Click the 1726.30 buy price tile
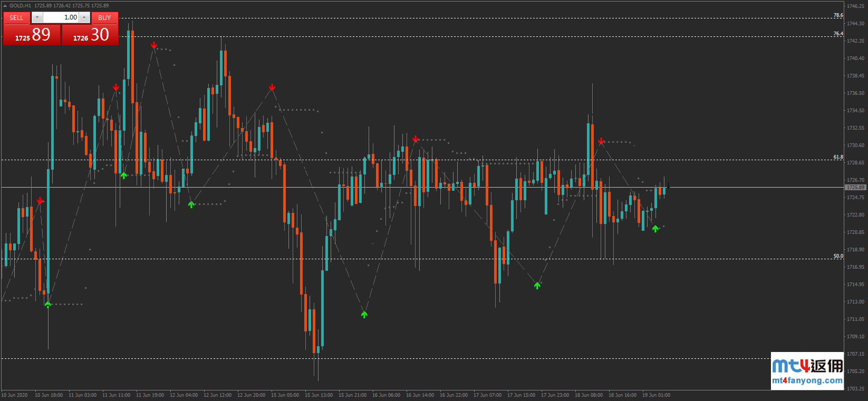The image size is (868, 401). click(x=91, y=35)
